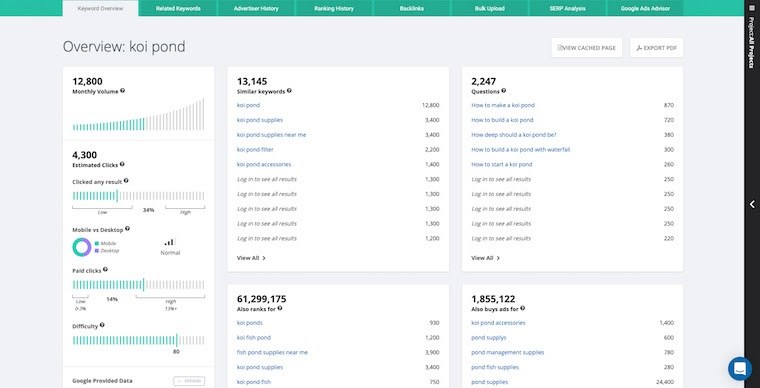
Task: Switch to the Related Keywords tab
Action: [178, 8]
